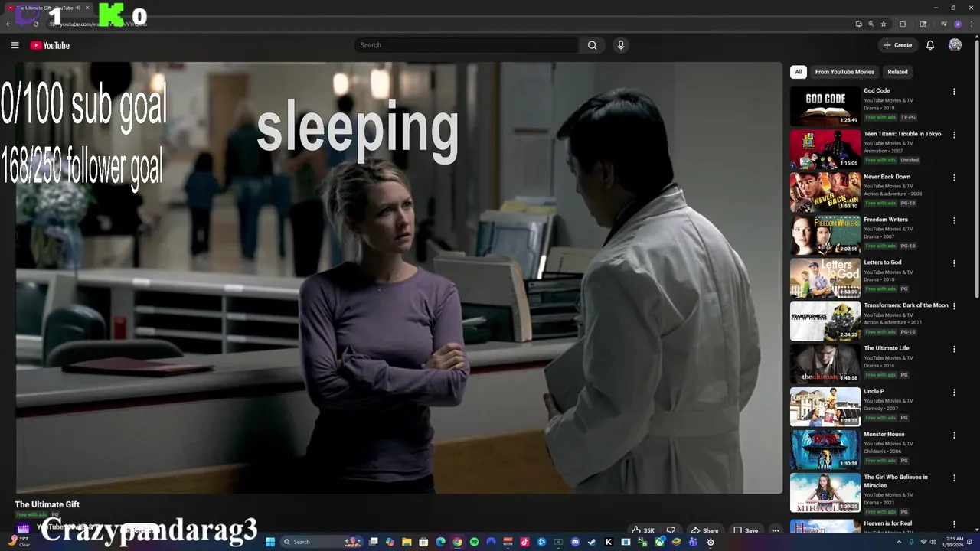
Task: Open Steam from the taskbar
Action: point(591,542)
